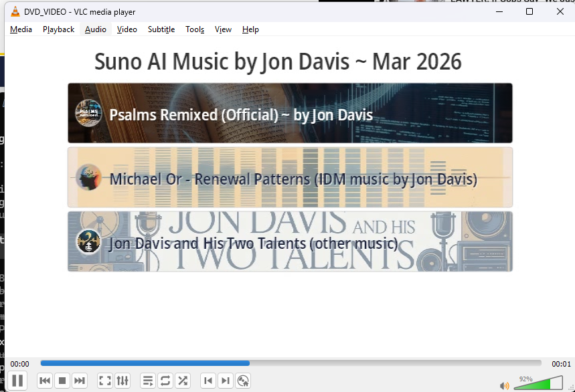The image size is (575, 392).
Task: Enable random playback shuffle
Action: pos(182,380)
